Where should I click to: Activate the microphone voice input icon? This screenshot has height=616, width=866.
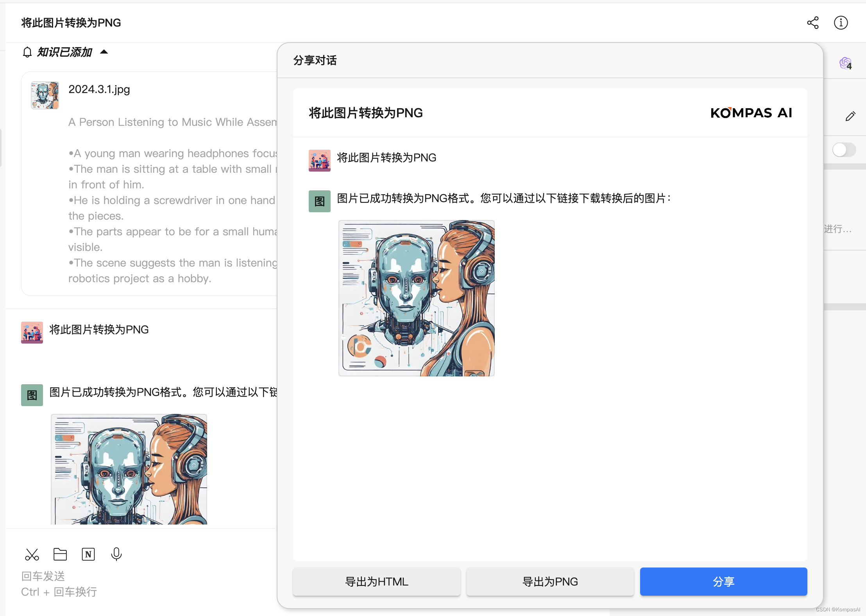[x=116, y=554]
